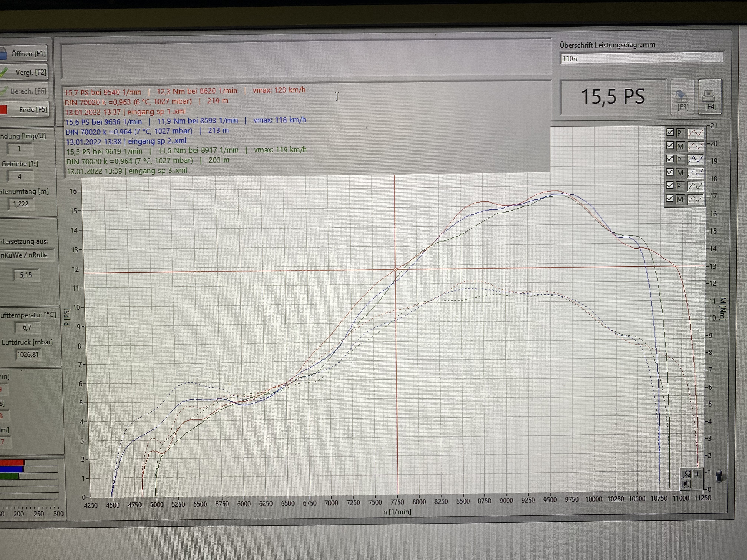Uncheck the first M curve checkbox (red)

(670, 146)
